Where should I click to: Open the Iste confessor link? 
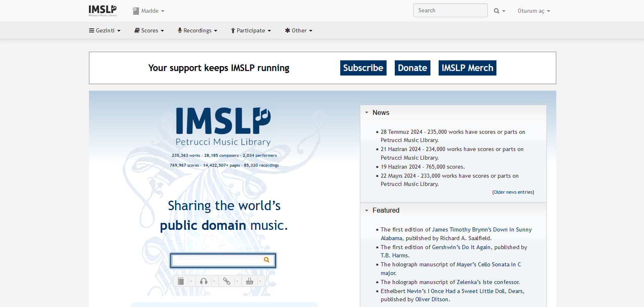coord(501,282)
